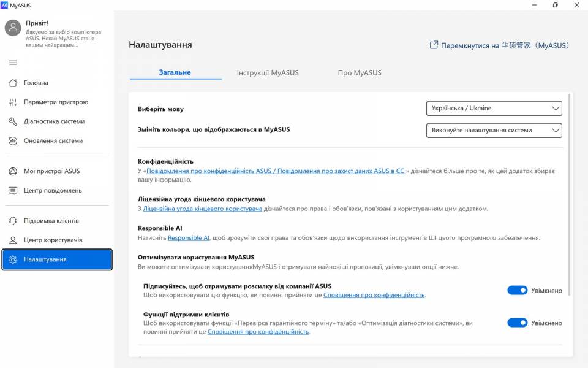Open Діагностика системи wrench icon

click(13, 121)
